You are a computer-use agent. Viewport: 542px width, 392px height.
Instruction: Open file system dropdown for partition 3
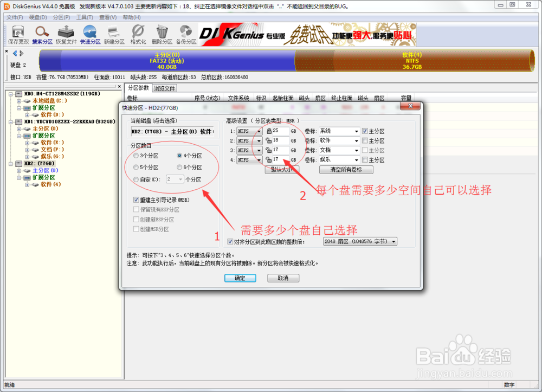pos(259,150)
